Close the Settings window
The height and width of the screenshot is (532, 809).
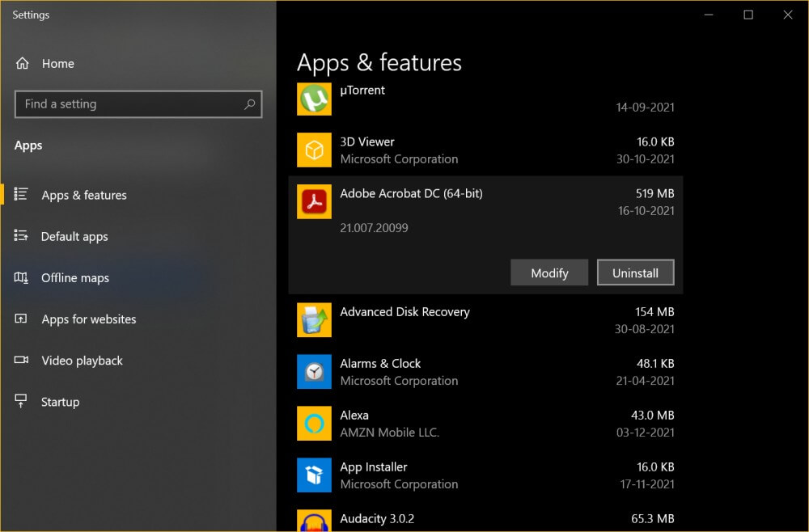[788, 15]
